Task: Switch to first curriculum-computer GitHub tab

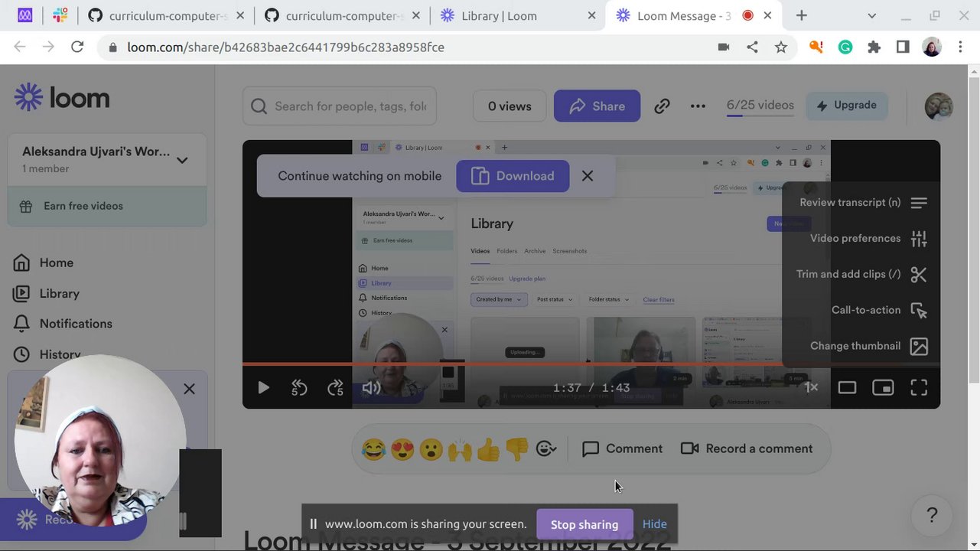Action: click(x=166, y=15)
